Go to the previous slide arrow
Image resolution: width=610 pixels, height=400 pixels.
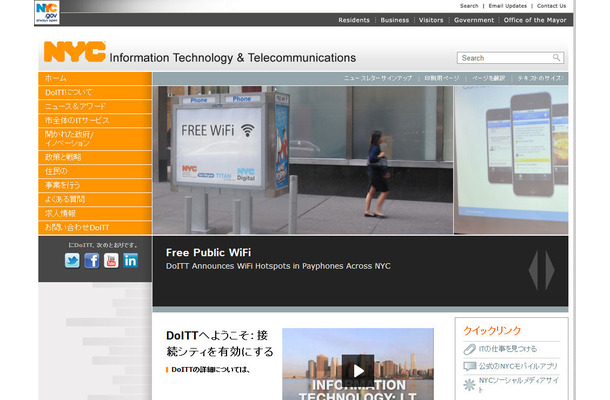pyautogui.click(x=534, y=270)
